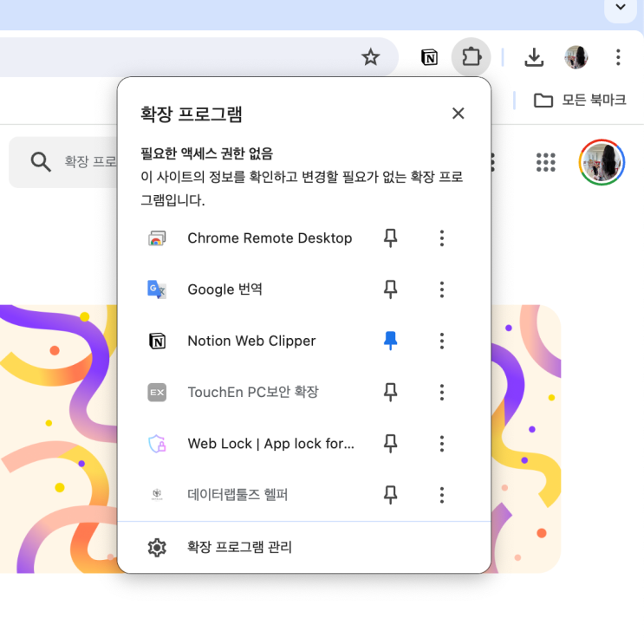
Task: Open the Chrome profile avatar in toolbar
Action: coord(576,57)
